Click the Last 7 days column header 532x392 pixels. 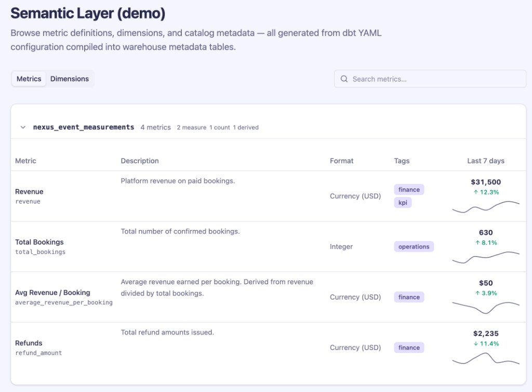pos(486,161)
